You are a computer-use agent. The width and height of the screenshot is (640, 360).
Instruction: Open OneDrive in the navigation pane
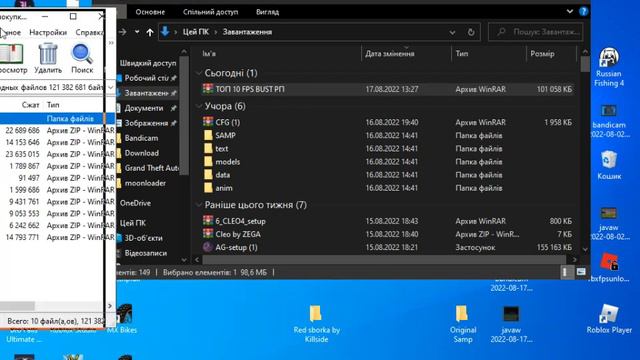135,203
